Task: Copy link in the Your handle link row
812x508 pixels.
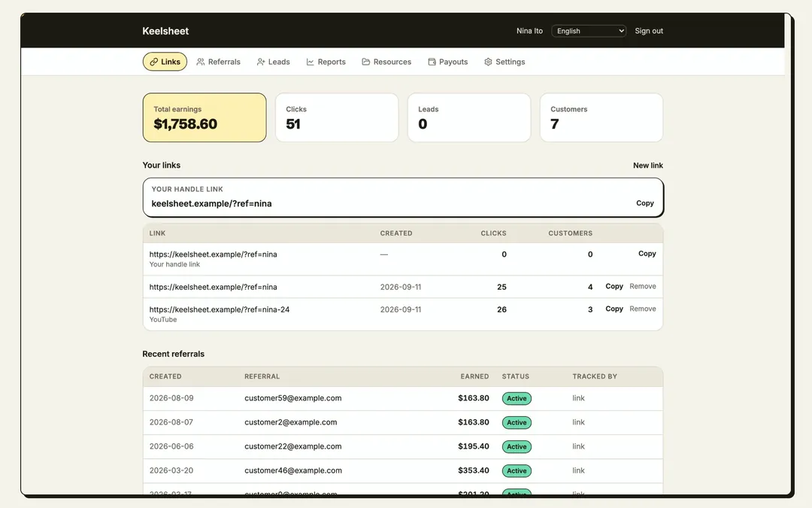Action: [x=647, y=254]
